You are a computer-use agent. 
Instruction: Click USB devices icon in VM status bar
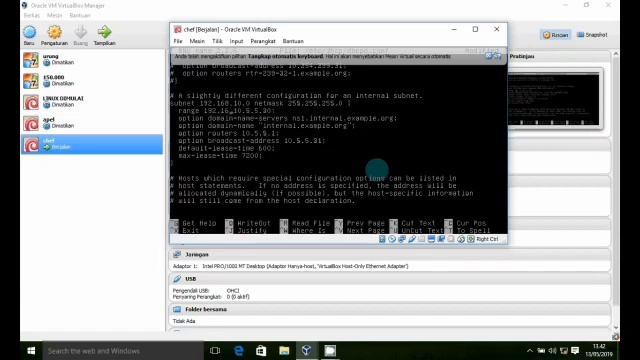pos(412,239)
